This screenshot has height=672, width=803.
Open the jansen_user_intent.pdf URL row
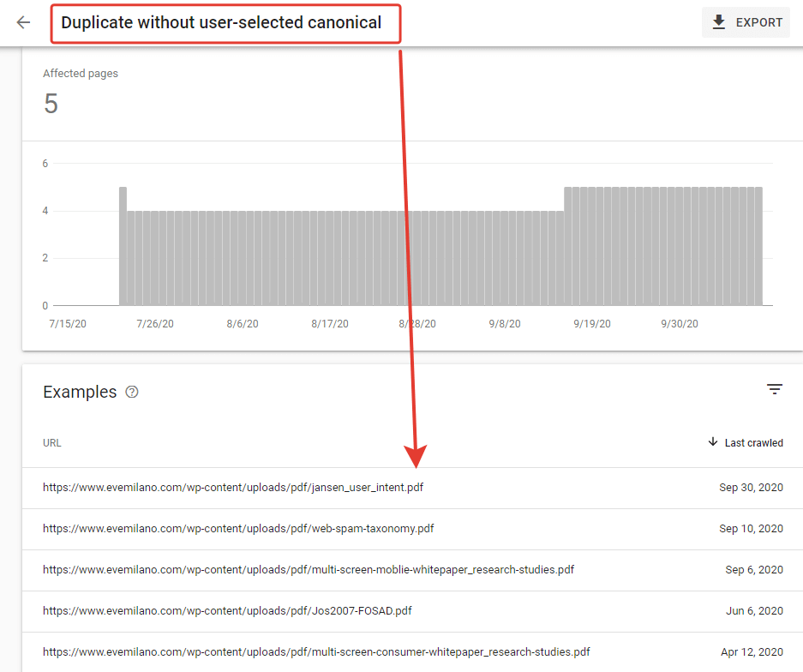(233, 488)
